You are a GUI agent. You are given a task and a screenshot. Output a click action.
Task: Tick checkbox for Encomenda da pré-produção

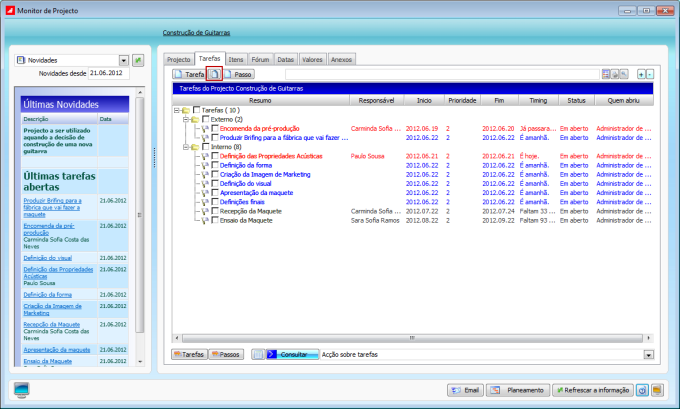click(x=215, y=128)
